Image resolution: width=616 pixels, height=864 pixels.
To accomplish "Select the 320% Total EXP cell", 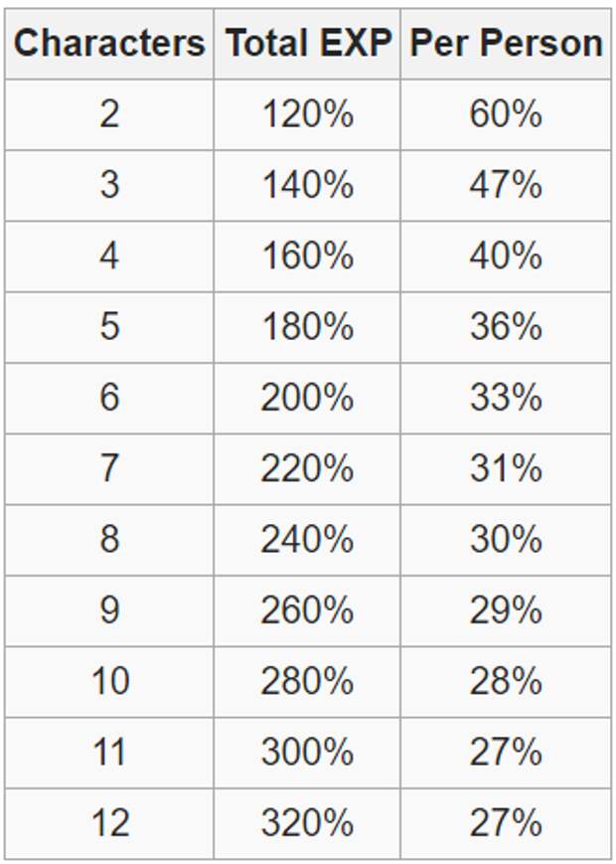I will (x=307, y=823).
